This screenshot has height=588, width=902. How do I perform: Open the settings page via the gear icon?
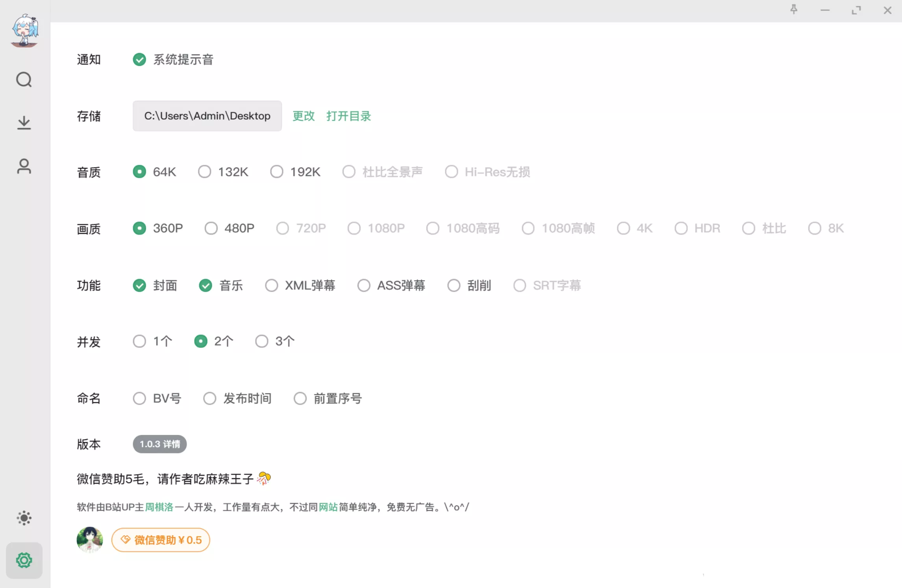tap(24, 560)
